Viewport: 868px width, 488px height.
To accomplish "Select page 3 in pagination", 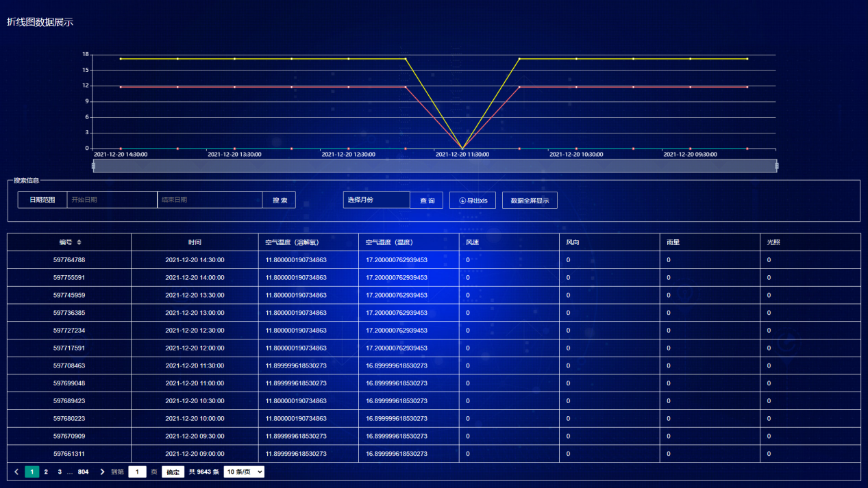I will click(60, 472).
